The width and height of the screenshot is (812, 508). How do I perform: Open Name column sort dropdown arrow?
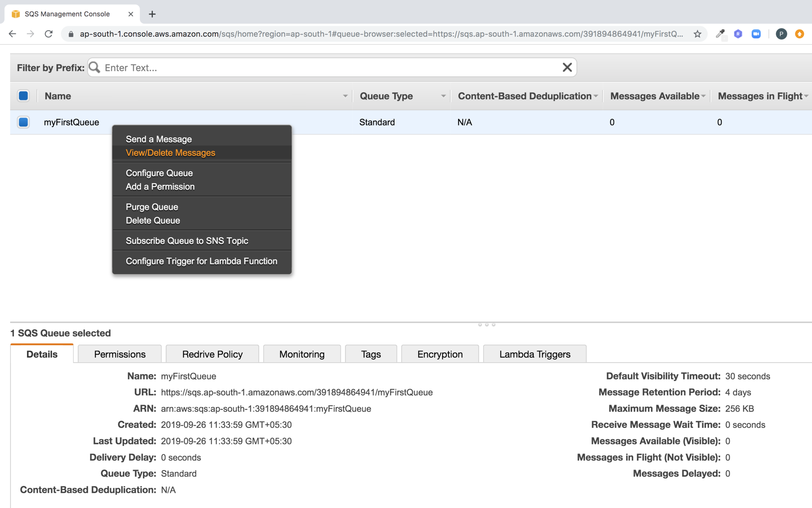(x=345, y=96)
